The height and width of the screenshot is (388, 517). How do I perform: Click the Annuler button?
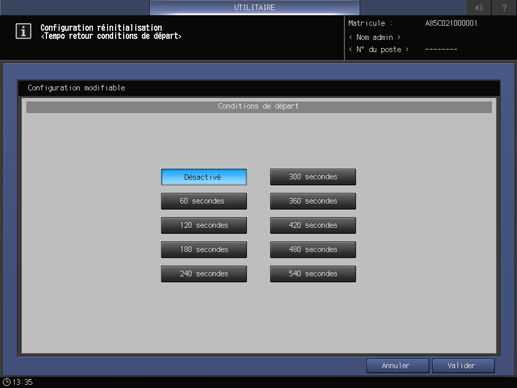pos(397,366)
